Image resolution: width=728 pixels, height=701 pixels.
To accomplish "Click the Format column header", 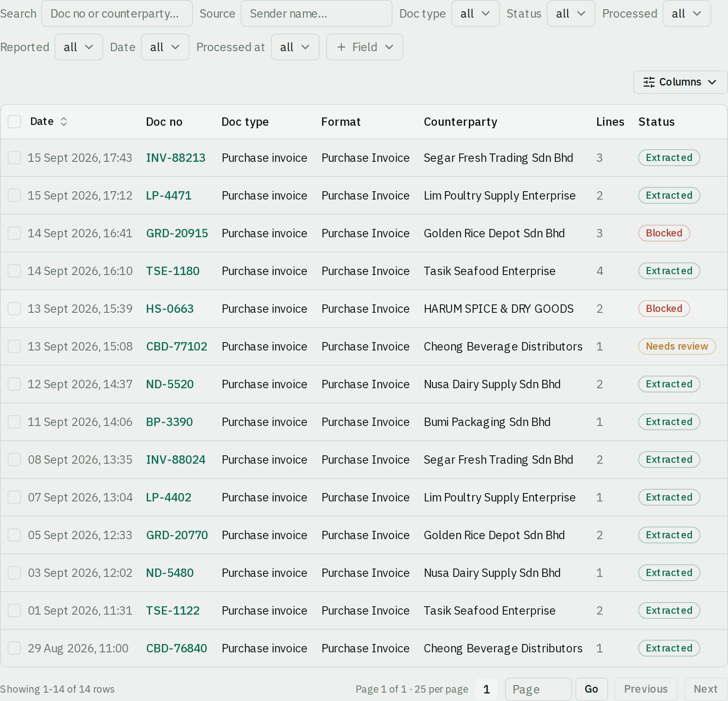I will tap(341, 122).
